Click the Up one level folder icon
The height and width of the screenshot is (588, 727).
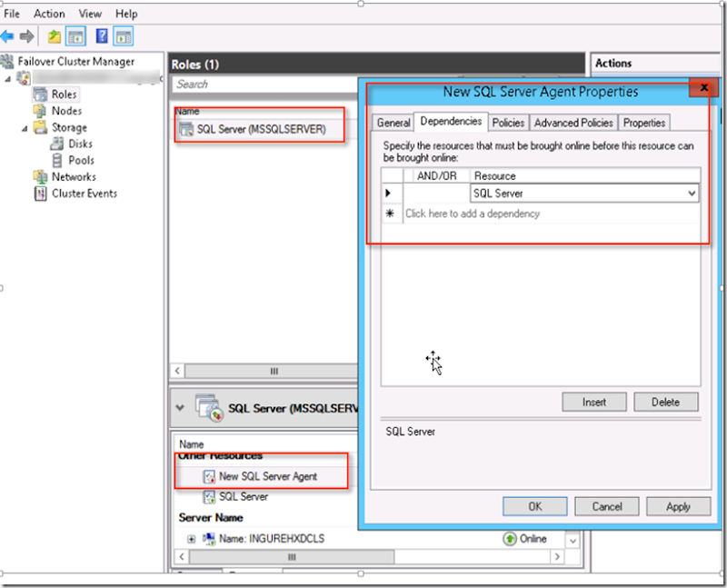pyautogui.click(x=55, y=36)
